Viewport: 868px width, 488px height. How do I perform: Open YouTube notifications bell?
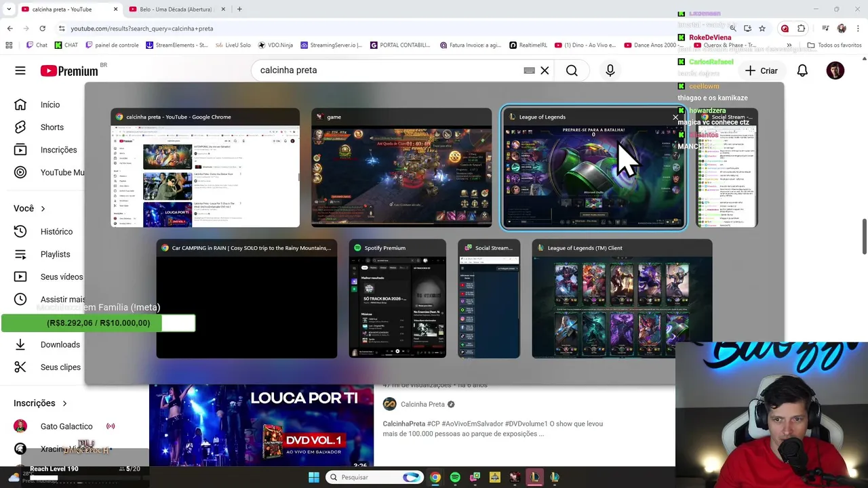[x=802, y=70]
